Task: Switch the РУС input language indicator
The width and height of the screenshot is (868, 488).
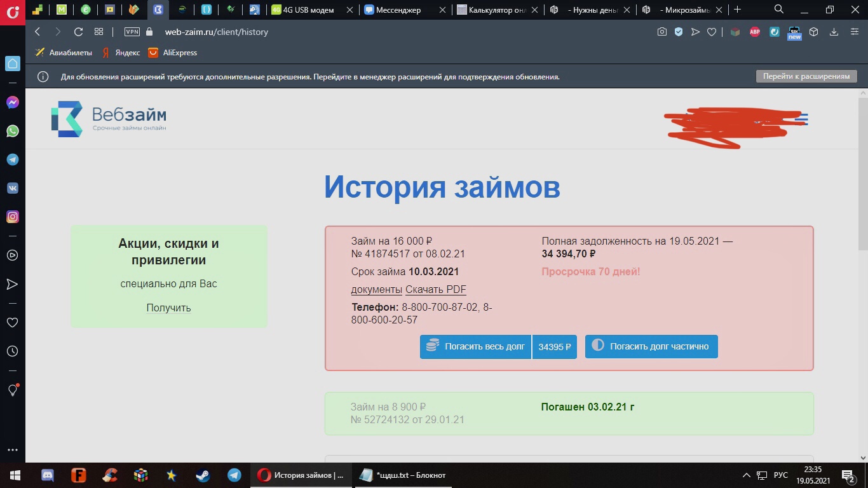Action: 781,475
